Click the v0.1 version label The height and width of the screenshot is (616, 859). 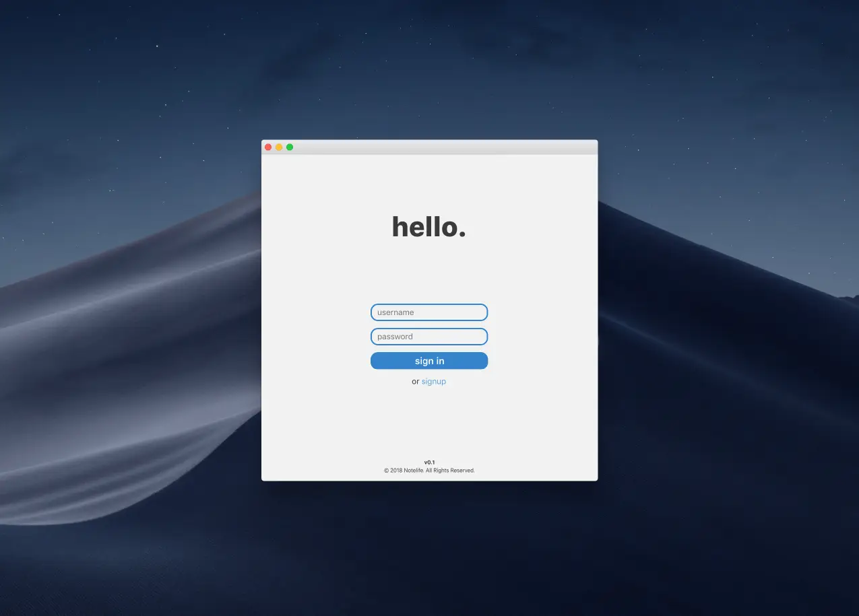[429, 462]
